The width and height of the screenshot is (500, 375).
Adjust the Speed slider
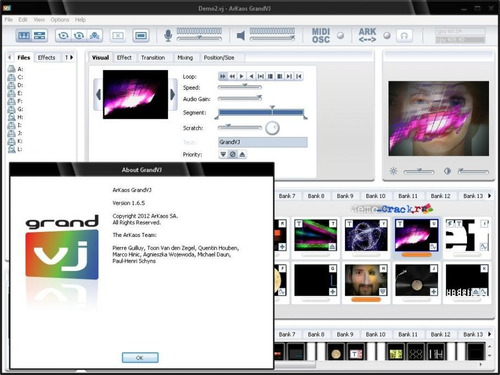pos(240,87)
